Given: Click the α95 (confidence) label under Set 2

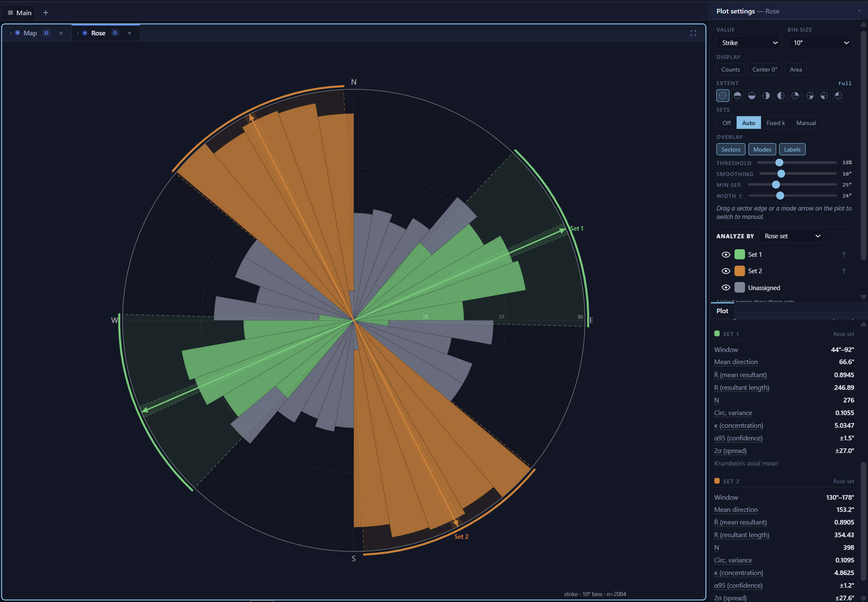Looking at the screenshot, I should (x=738, y=585).
